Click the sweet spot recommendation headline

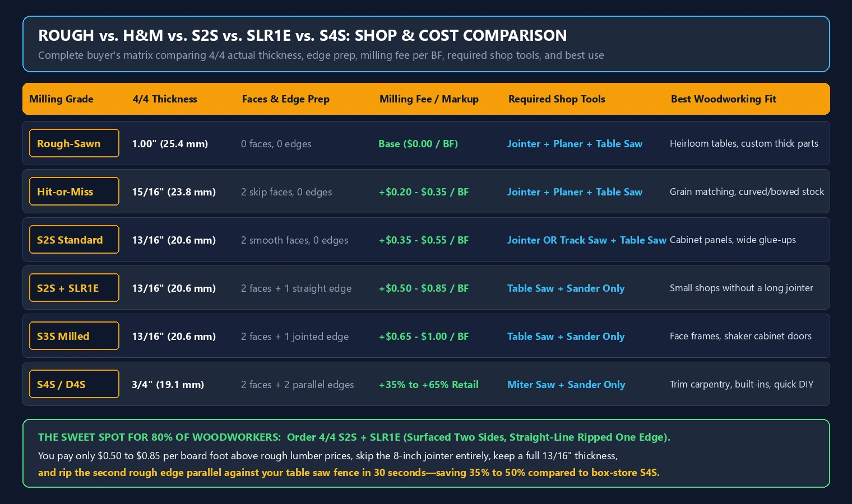[354, 437]
